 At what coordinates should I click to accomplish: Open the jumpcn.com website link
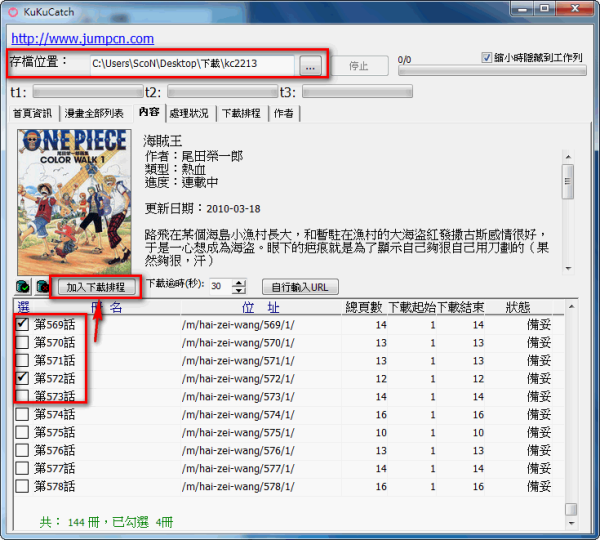click(x=83, y=39)
